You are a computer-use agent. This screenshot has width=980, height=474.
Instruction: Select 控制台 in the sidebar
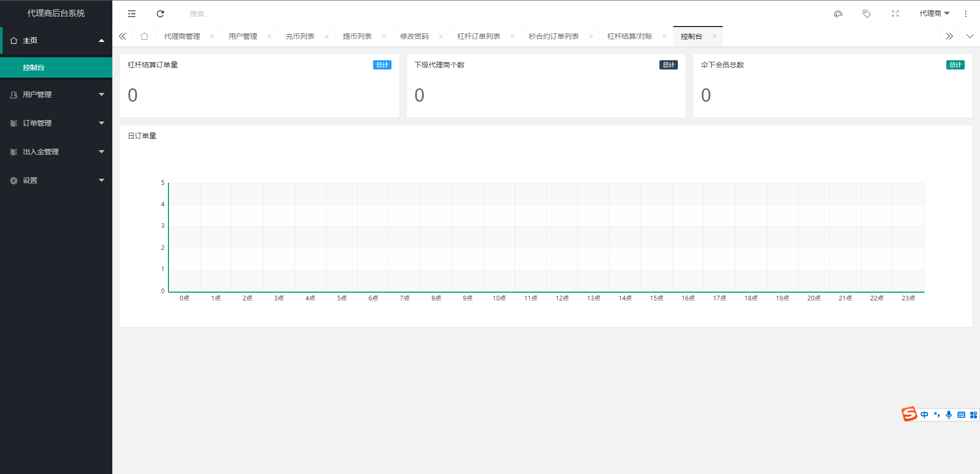point(34,67)
